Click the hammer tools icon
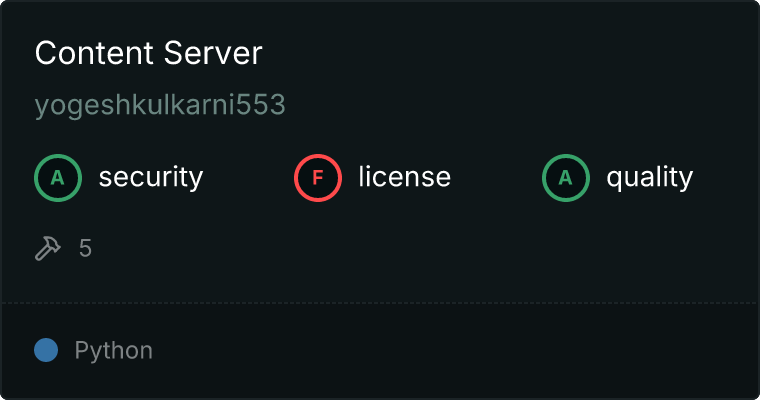 click(x=48, y=248)
